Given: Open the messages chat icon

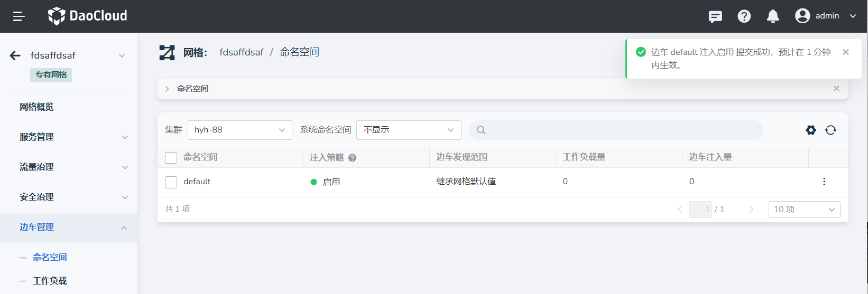Looking at the screenshot, I should [715, 16].
